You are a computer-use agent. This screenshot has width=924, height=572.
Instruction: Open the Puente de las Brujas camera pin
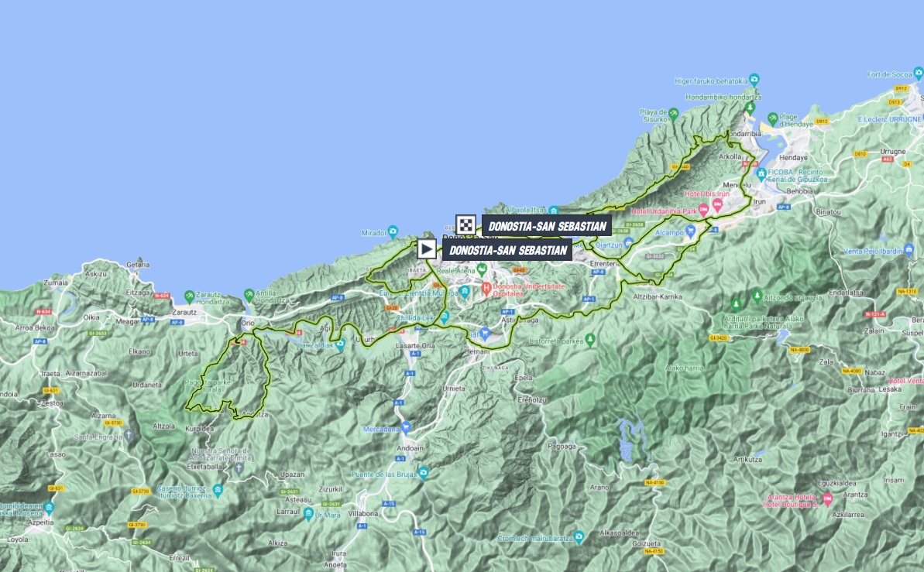coord(423,474)
